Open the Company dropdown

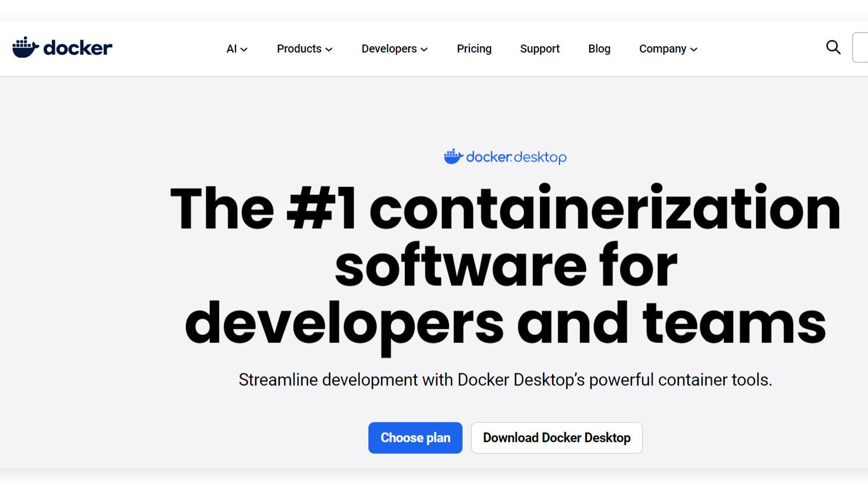[667, 49]
